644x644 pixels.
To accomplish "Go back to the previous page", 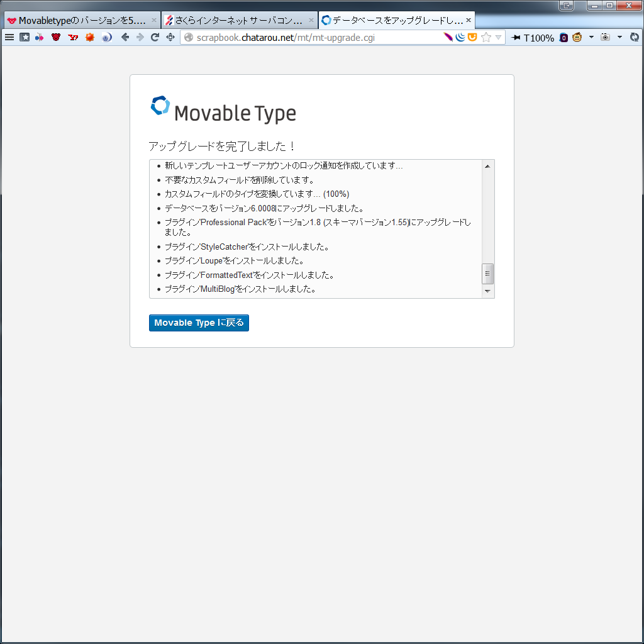I will click(x=125, y=37).
